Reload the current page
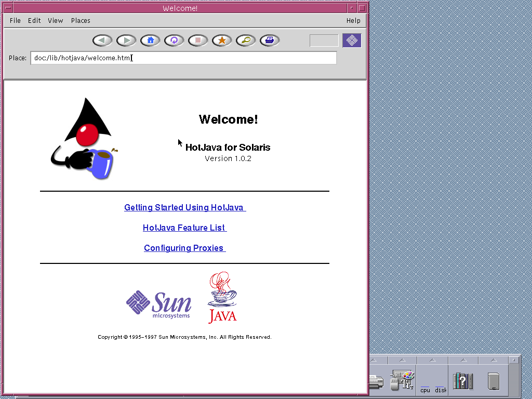This screenshot has height=399, width=532. (x=174, y=40)
